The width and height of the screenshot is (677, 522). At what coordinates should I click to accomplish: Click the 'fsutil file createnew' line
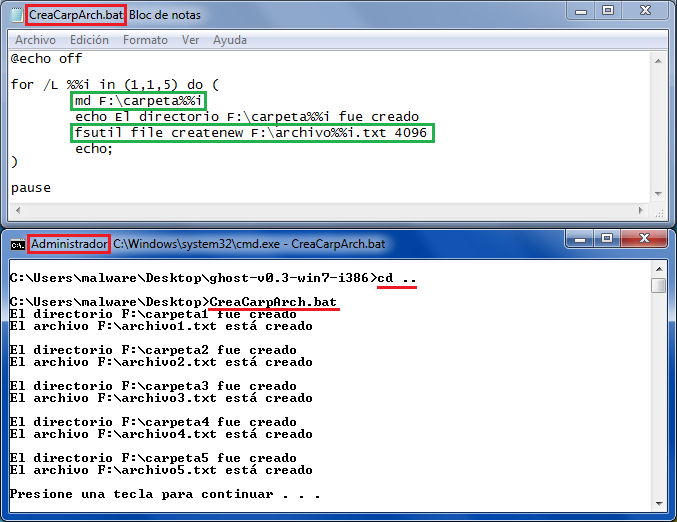click(x=251, y=133)
